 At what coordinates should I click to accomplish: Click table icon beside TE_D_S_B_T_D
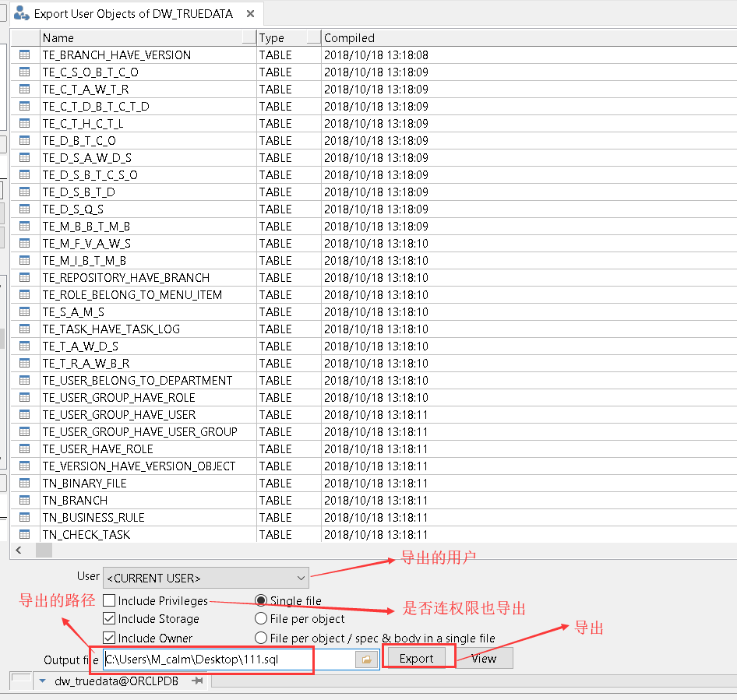tap(24, 192)
